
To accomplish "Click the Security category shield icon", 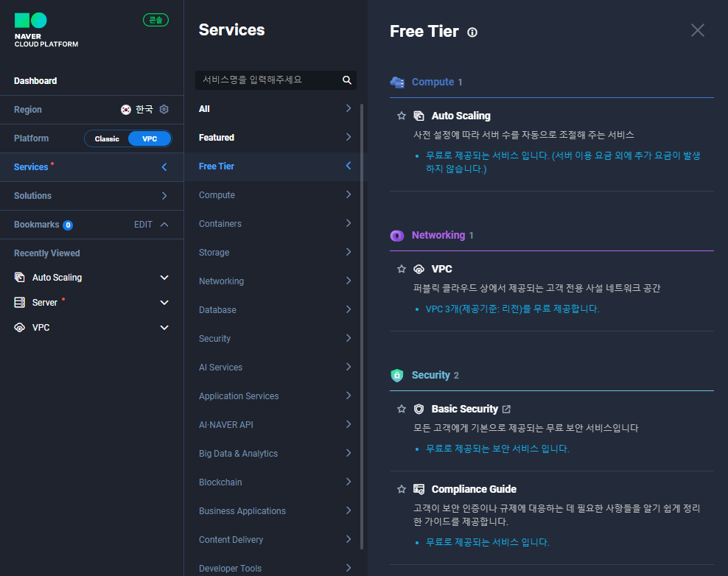I will pos(397,375).
